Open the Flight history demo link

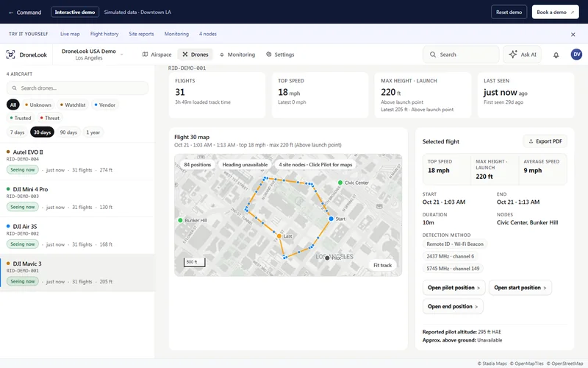click(104, 34)
